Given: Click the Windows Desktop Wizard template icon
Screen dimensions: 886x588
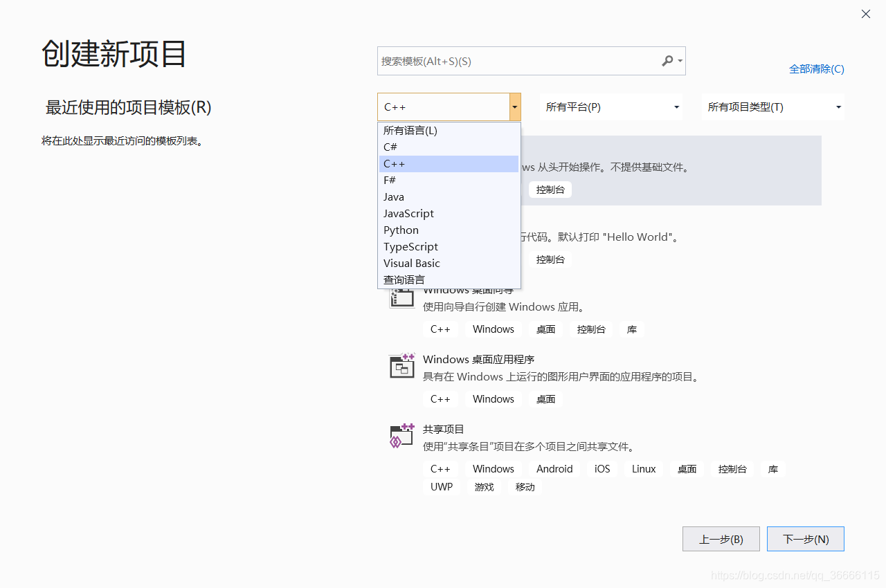Looking at the screenshot, I should [x=401, y=297].
